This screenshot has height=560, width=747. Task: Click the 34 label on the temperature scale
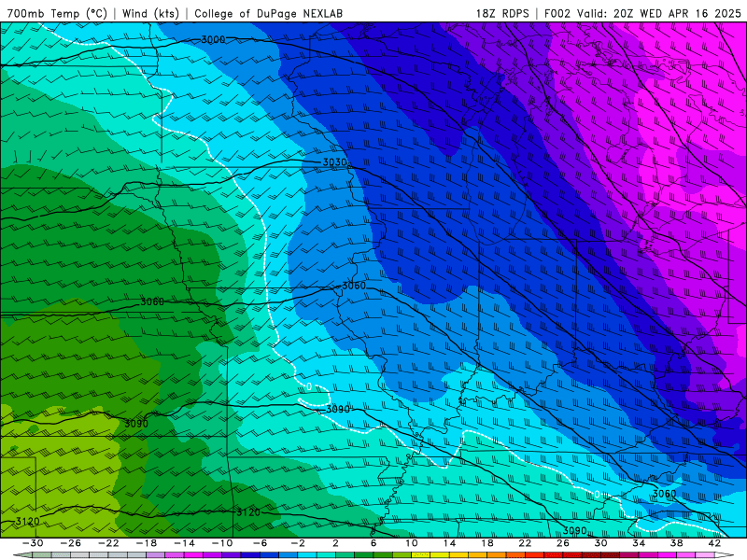pos(639,543)
